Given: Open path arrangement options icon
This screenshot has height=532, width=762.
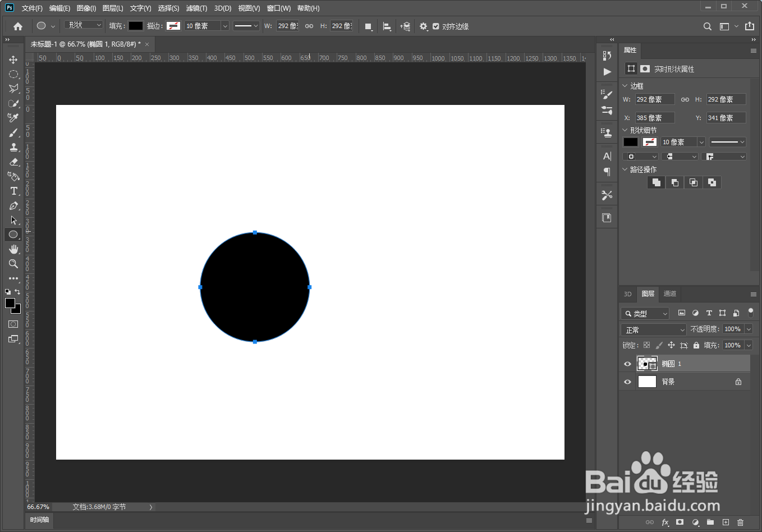Looking at the screenshot, I should click(x=405, y=26).
